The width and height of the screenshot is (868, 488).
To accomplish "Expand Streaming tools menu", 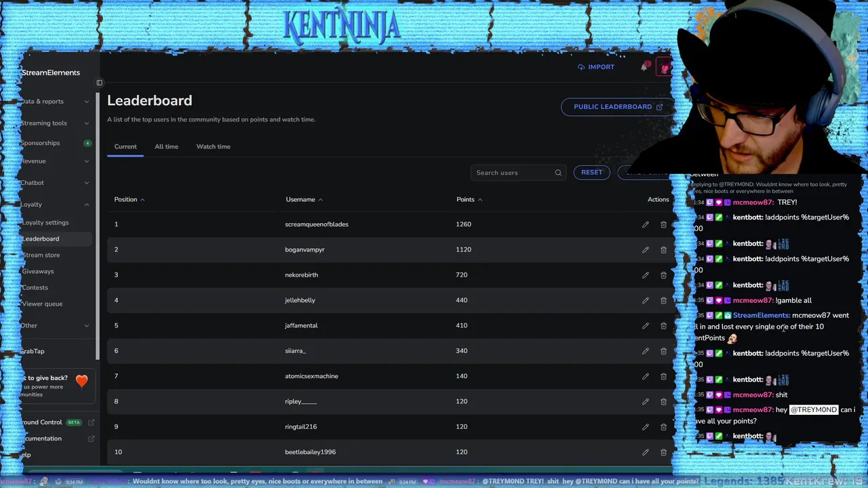I will click(54, 123).
